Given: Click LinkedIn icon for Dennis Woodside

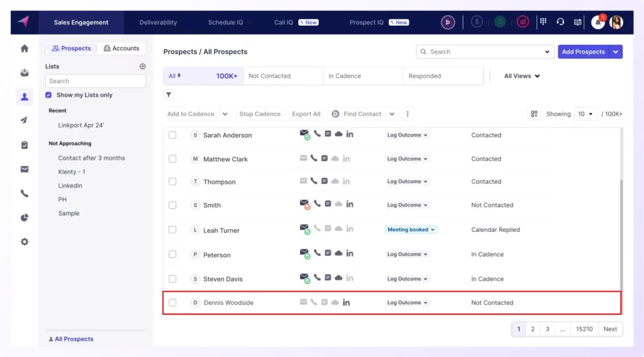Looking at the screenshot, I should click(347, 302).
